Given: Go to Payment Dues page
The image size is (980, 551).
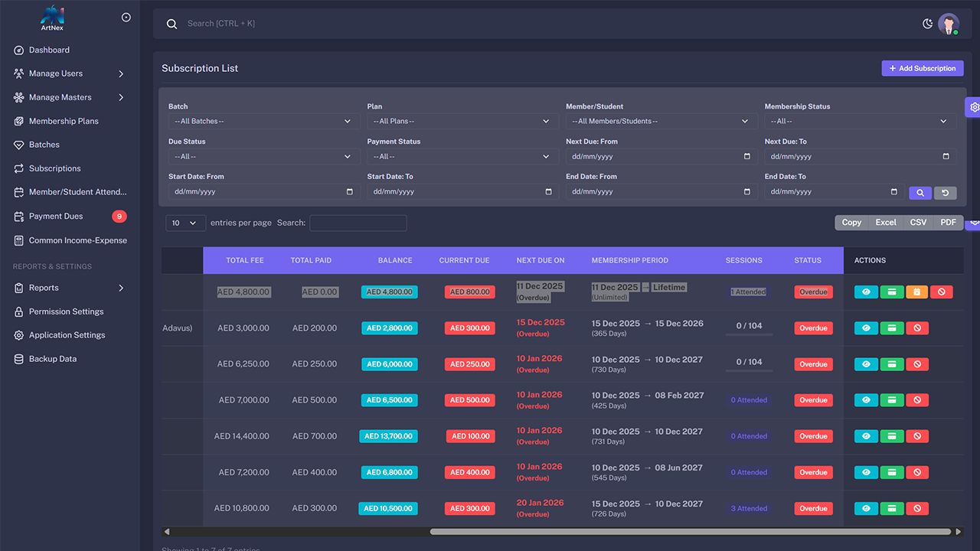Looking at the screenshot, I should 56,217.
